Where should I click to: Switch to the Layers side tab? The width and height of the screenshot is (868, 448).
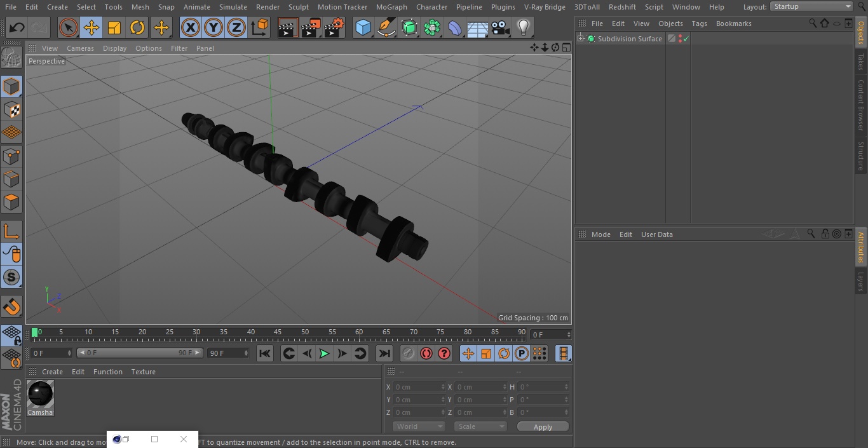pyautogui.click(x=861, y=281)
